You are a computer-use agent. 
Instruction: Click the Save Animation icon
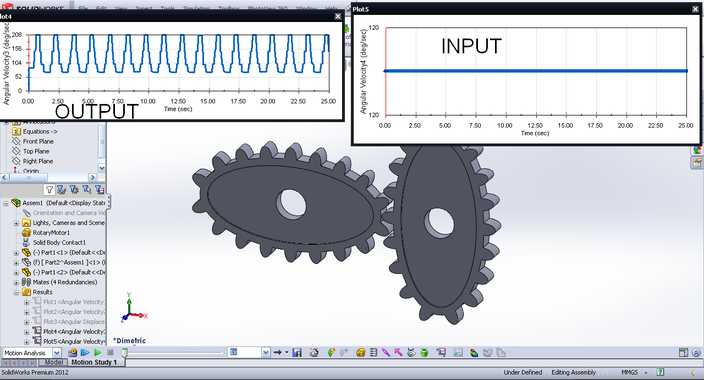coord(297,353)
